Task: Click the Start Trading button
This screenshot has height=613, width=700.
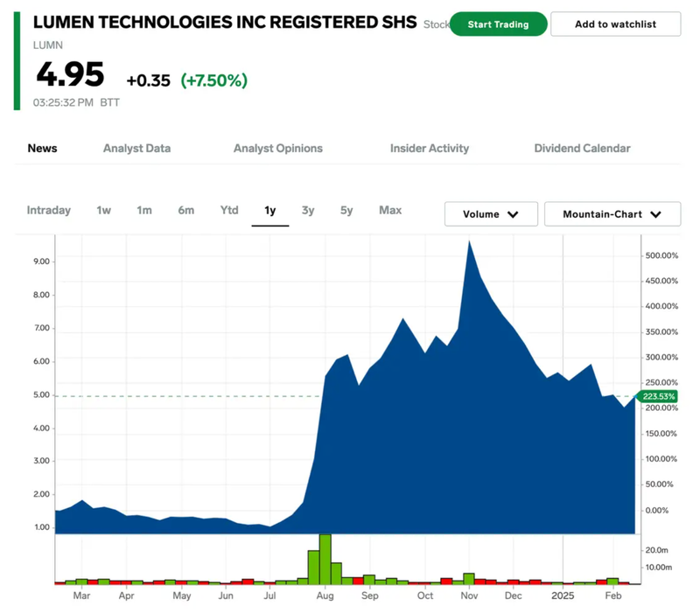Action: click(x=498, y=24)
